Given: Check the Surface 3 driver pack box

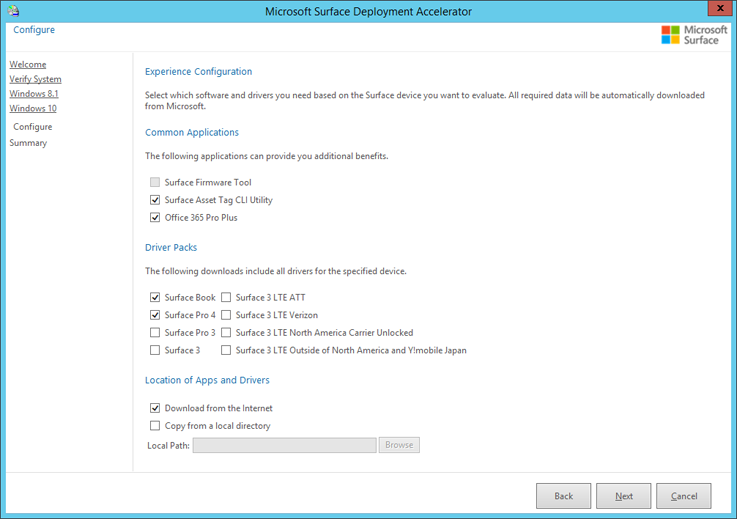Looking at the screenshot, I should coord(155,350).
